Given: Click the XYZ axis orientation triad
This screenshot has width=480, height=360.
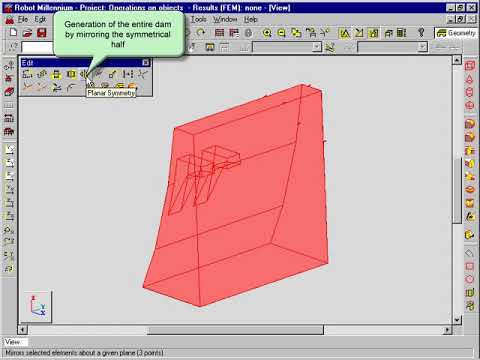Looking at the screenshot, I should point(38,306).
